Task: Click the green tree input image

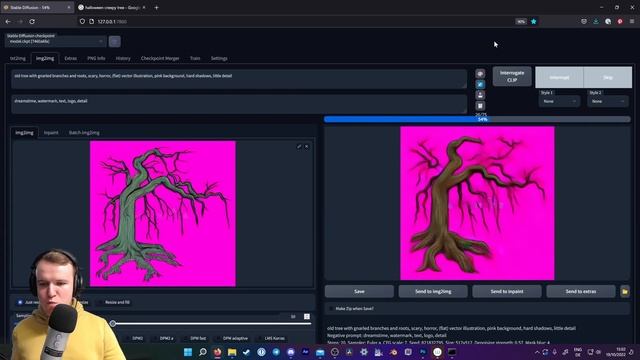Action: pos(163,213)
